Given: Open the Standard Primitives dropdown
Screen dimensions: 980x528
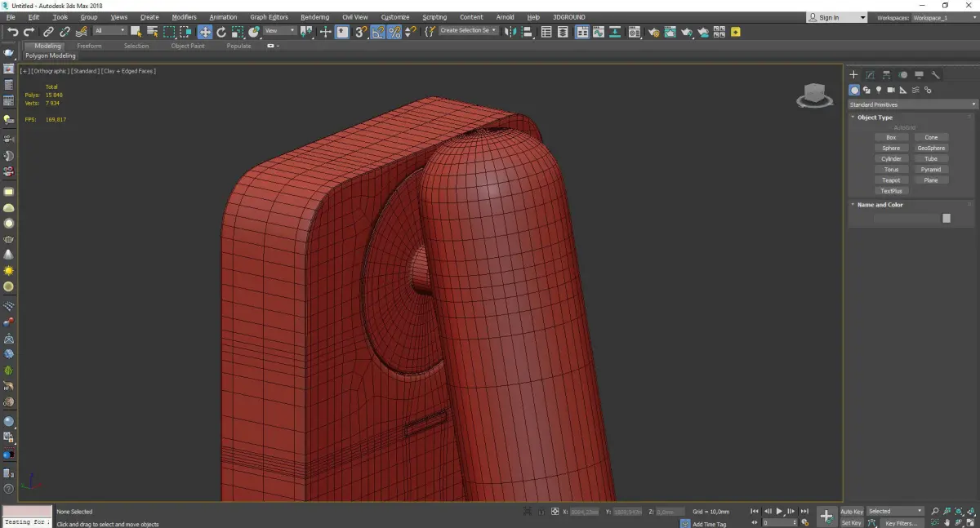Looking at the screenshot, I should (x=912, y=104).
